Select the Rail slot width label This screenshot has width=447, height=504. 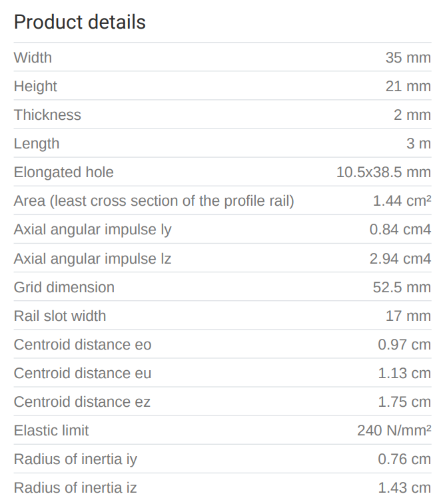coord(59,316)
